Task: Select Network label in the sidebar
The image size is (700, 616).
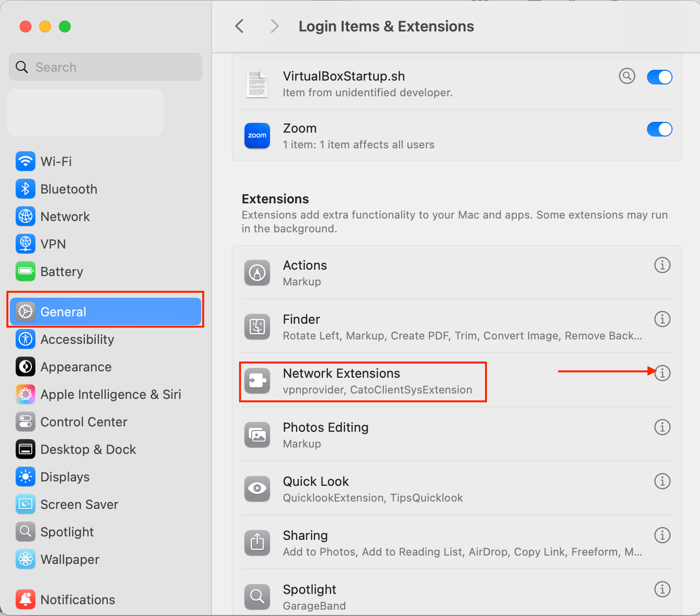Action: pos(65,217)
